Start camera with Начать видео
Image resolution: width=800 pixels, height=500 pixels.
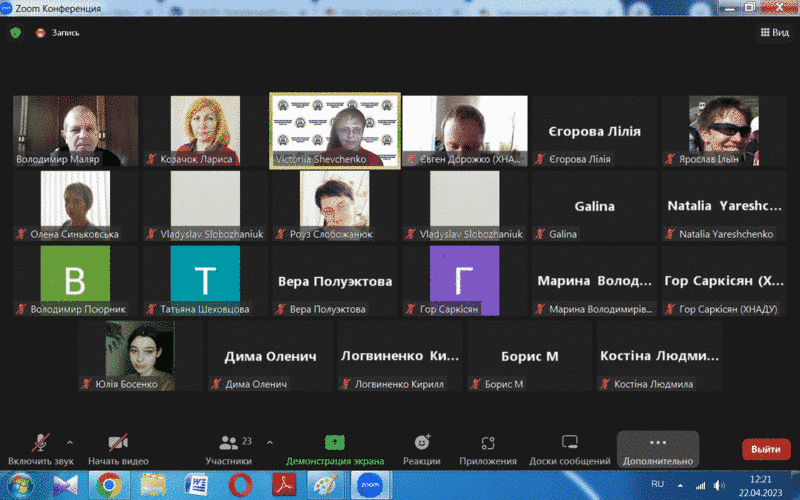118,448
